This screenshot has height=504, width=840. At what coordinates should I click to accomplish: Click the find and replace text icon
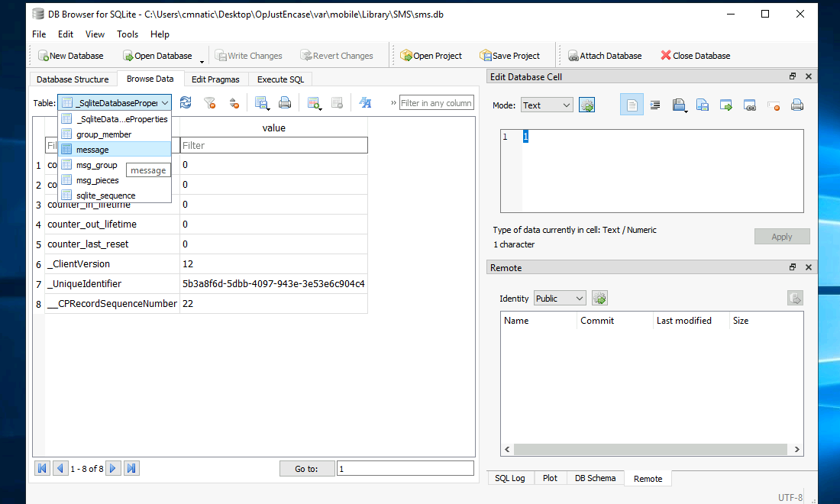(x=365, y=102)
